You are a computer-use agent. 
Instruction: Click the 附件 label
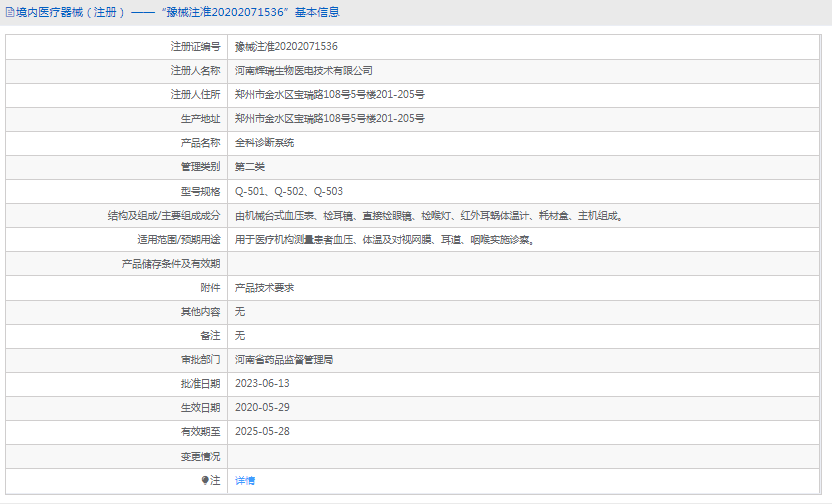[x=210, y=288]
